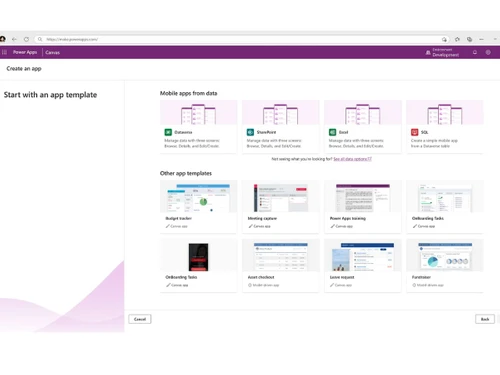Click pencil Canvas app icon under Leave request
500x375 pixels.
(x=332, y=285)
